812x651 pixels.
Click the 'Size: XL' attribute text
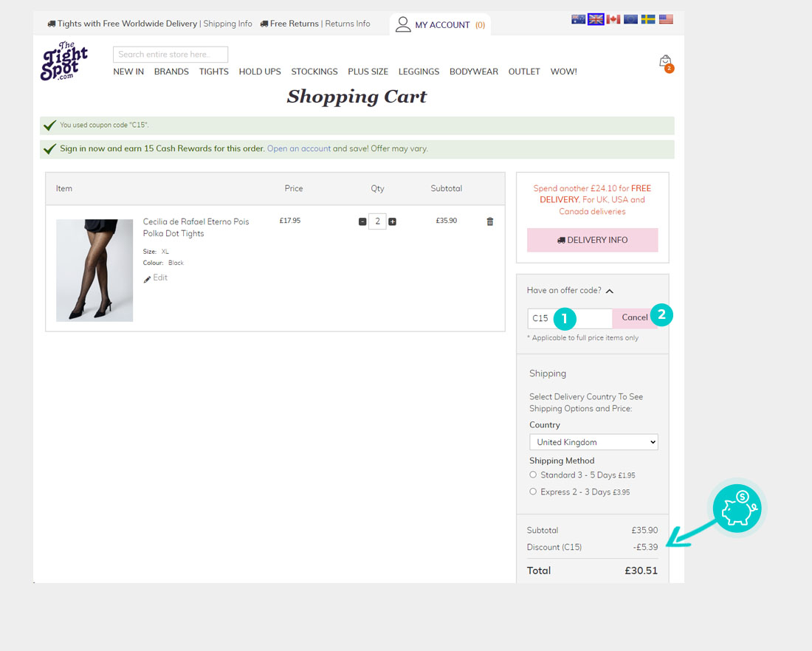(156, 252)
